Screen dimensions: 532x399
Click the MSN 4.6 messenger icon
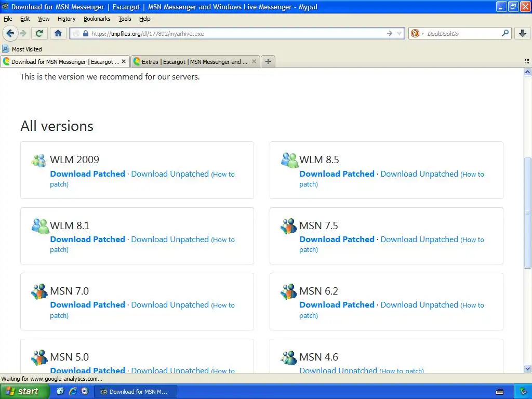coord(289,357)
